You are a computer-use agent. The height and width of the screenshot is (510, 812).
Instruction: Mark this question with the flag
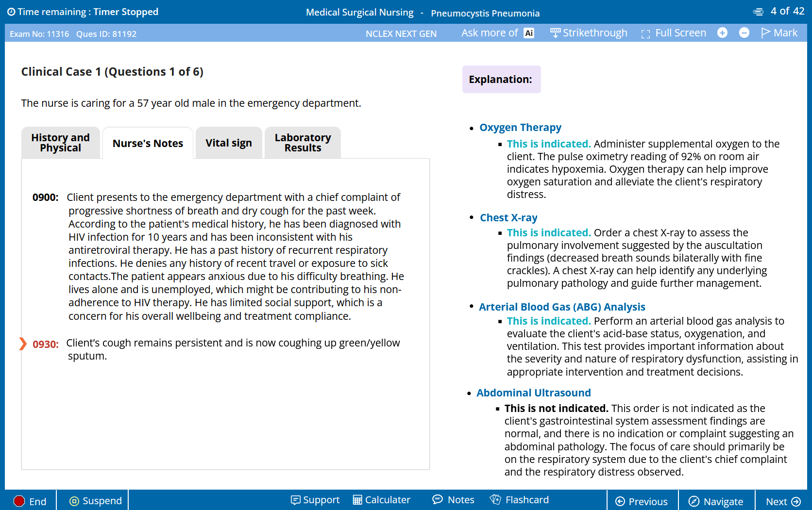click(x=779, y=33)
